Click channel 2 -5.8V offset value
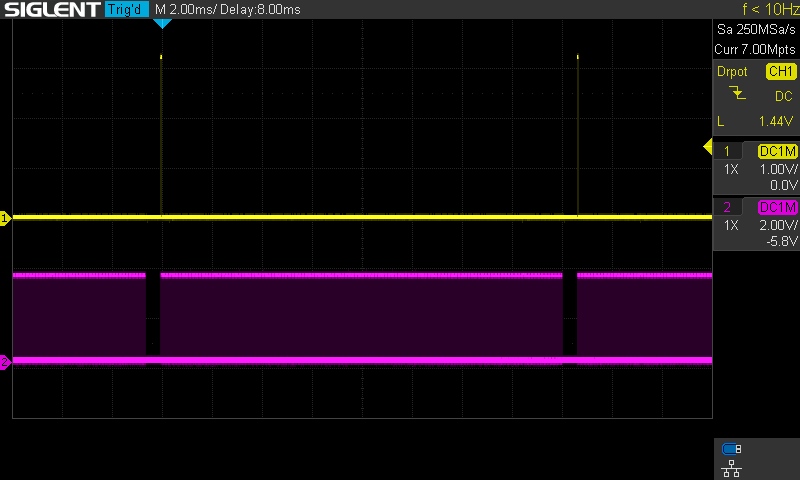 tap(781, 241)
